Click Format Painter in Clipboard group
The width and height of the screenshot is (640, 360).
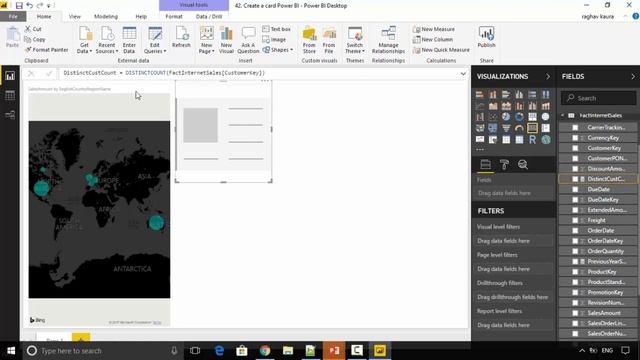tap(46, 50)
